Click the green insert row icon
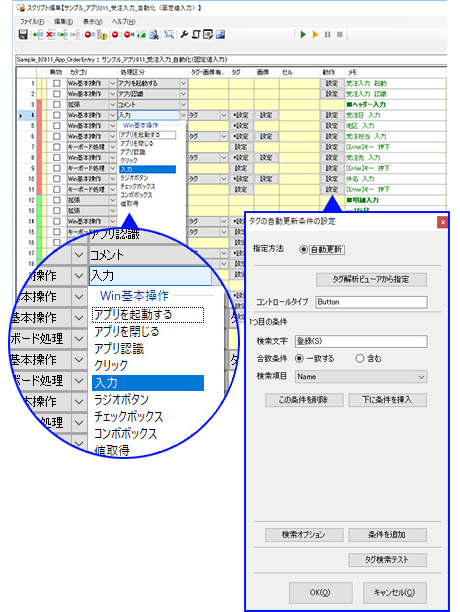460x612 pixels. pyautogui.click(x=38, y=34)
